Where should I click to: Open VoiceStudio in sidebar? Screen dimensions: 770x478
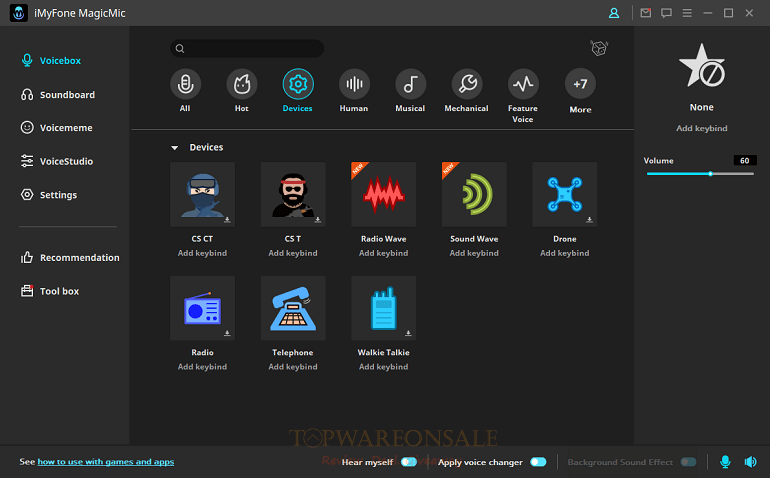coord(56,161)
